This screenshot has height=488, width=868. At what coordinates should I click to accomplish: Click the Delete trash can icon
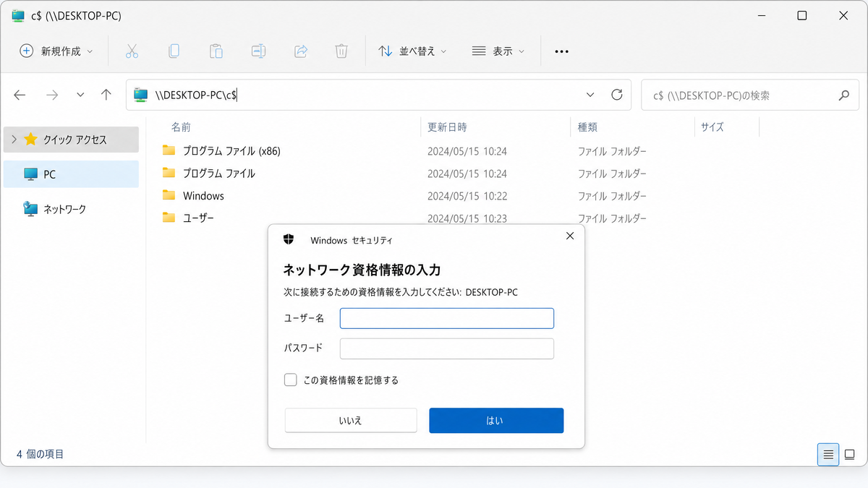[x=341, y=51]
